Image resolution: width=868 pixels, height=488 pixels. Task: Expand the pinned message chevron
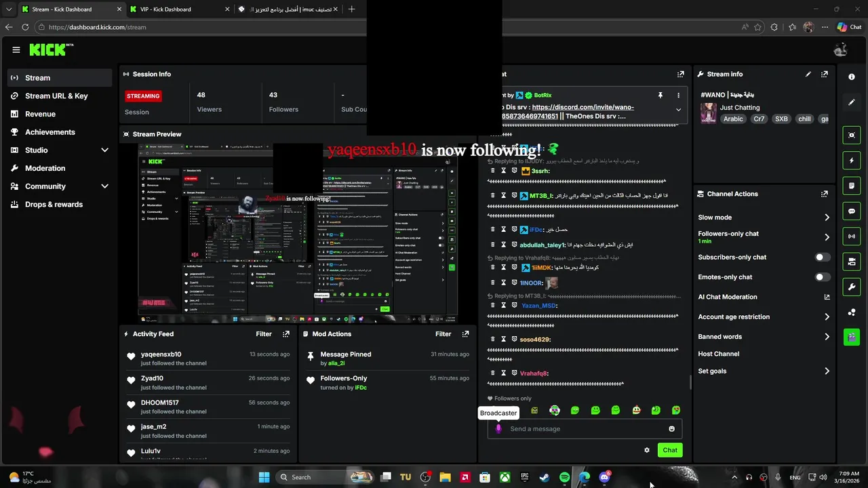click(678, 110)
